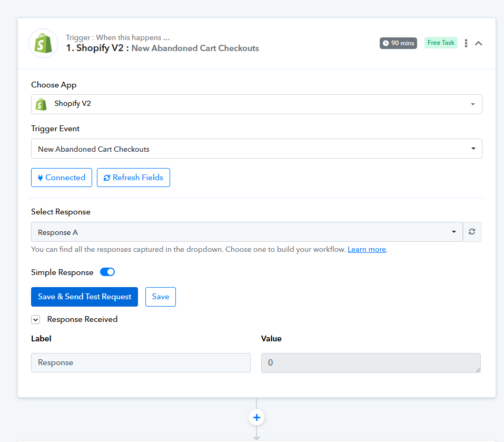504x442 pixels.
Task: Click the Shopify icon in Choose App field
Action: pos(41,104)
